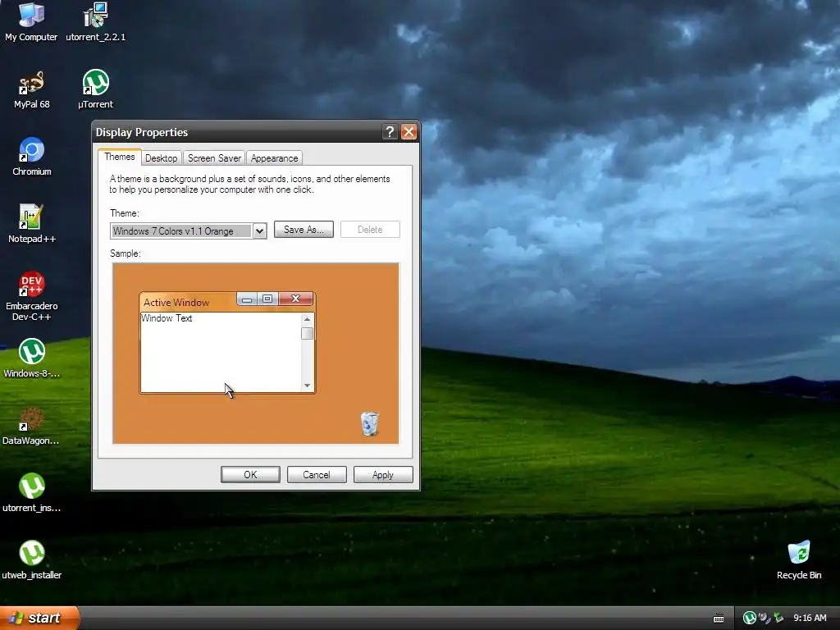Viewport: 840px width, 630px height.
Task: Select the Embarcadero Dev-C++ shortcut
Action: click(31, 296)
